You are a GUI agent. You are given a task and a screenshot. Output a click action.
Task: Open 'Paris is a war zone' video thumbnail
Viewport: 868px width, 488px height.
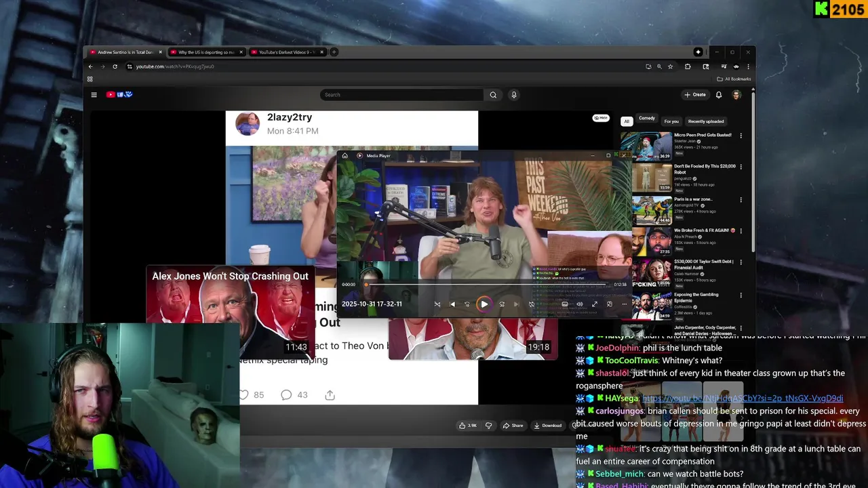652,211
